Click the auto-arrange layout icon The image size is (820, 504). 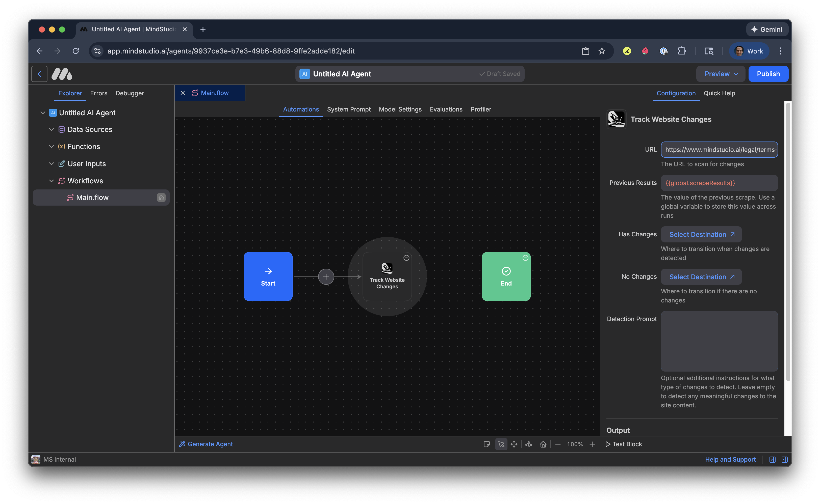(x=529, y=444)
